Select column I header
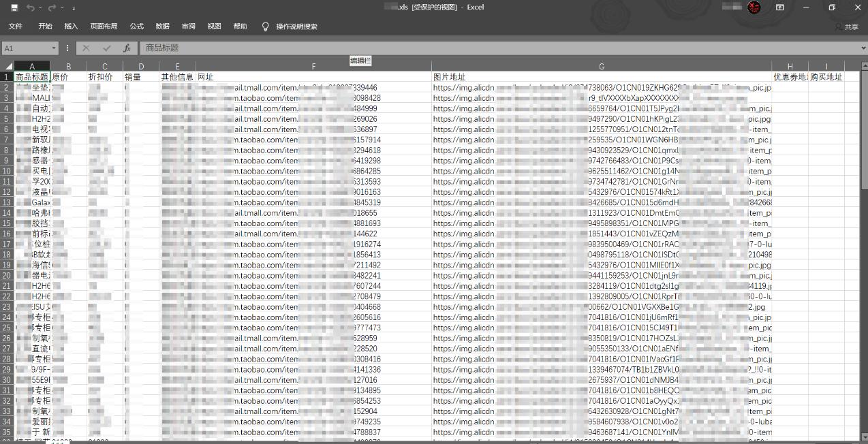The image size is (868, 444). click(826, 66)
